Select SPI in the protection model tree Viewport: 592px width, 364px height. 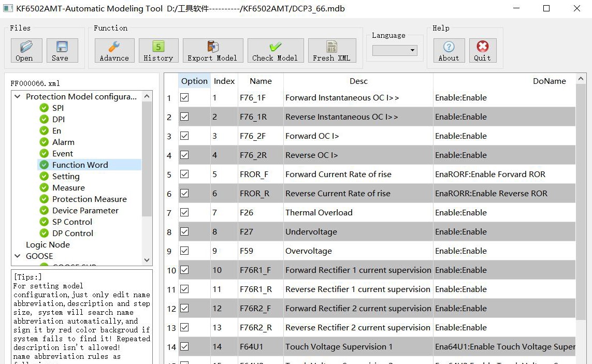[x=58, y=108]
